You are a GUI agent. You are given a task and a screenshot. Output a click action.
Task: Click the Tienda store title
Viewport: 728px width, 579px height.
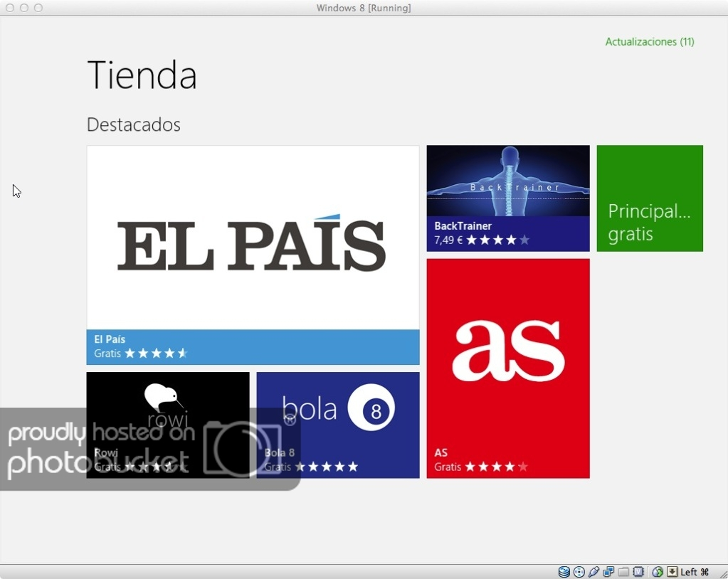click(142, 75)
